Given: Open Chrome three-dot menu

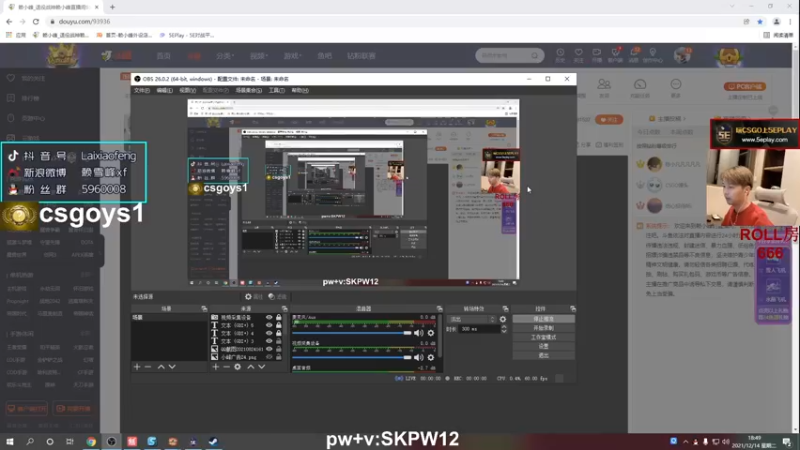Looking at the screenshot, I should (790, 22).
